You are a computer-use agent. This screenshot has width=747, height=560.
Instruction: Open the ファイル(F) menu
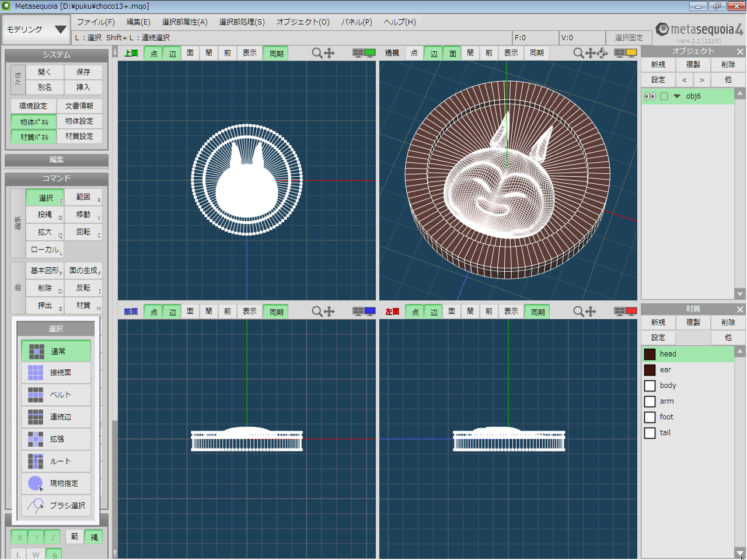click(x=96, y=22)
